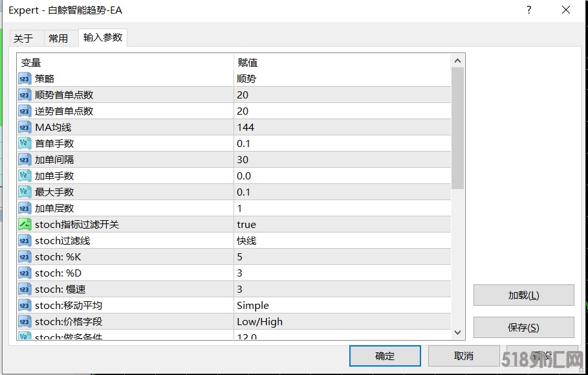Open the stoch:移动平均 Simple value list
This screenshot has width=588, height=375.
342,306
